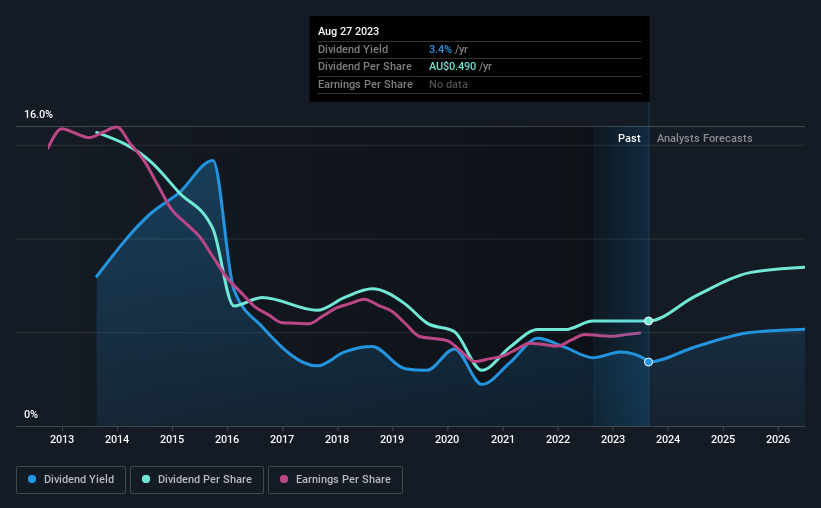Viewport: 821px width, 508px height.
Task: Click the AU$0.490 dividend per share value
Action: point(452,67)
